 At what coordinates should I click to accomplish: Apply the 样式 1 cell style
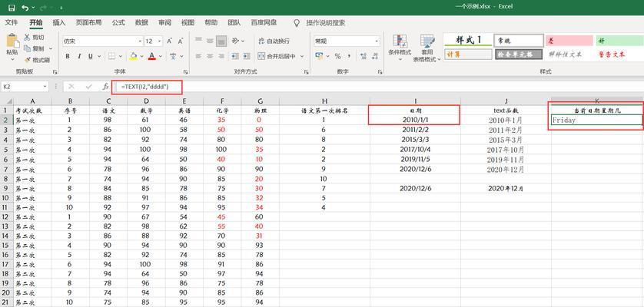[x=468, y=40]
